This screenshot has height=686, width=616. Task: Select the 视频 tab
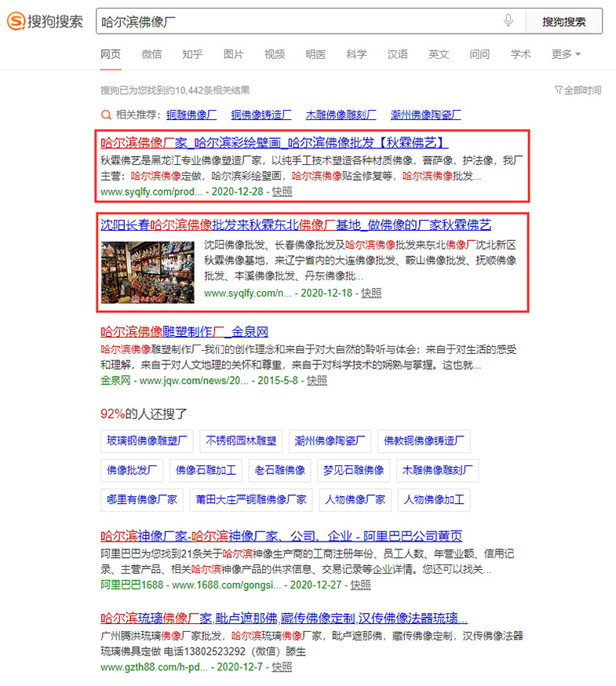tap(275, 54)
